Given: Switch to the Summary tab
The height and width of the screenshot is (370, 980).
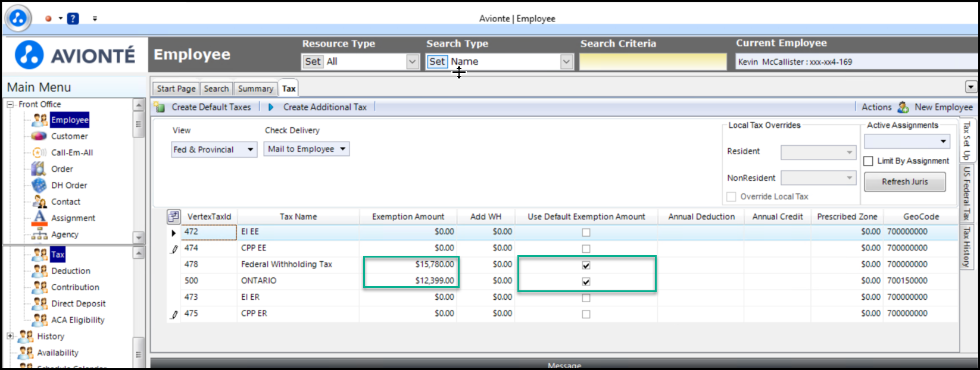Looking at the screenshot, I should coord(255,89).
